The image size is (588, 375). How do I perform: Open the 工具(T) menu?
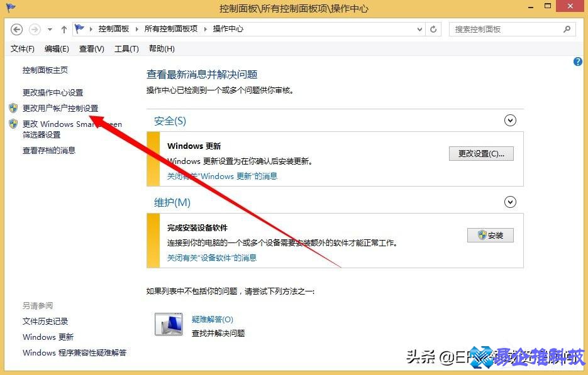coord(126,48)
